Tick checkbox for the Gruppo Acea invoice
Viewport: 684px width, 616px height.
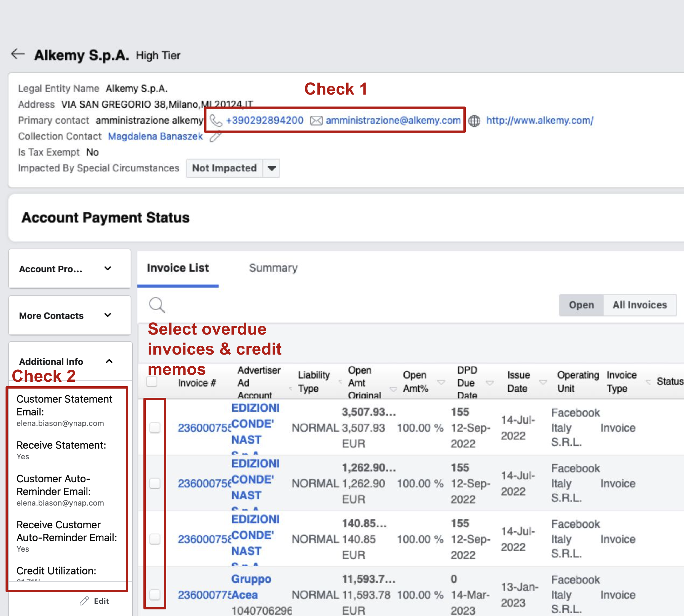[155, 594]
